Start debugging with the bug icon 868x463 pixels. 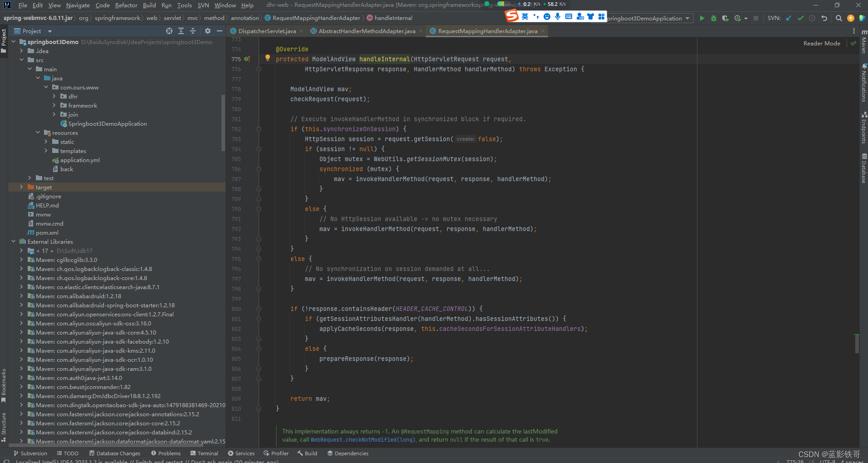click(x=714, y=18)
